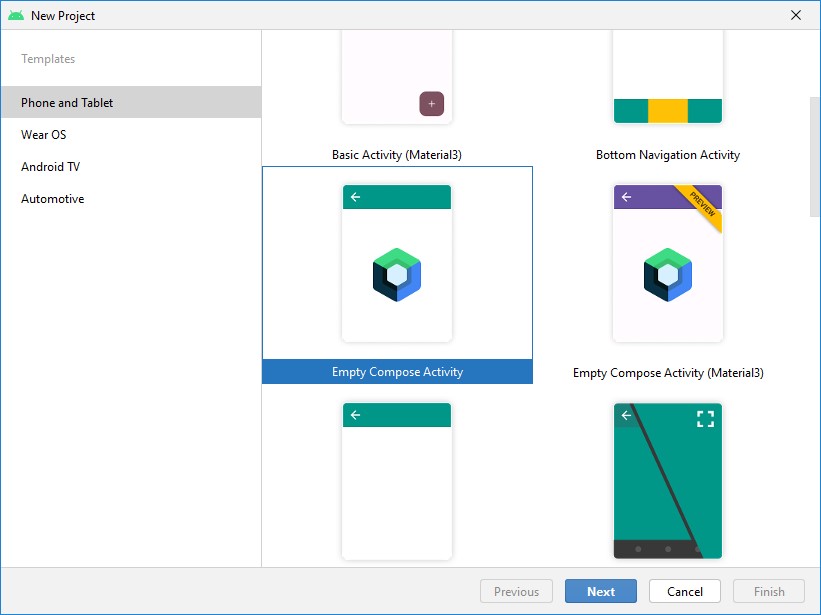Image resolution: width=821 pixels, height=615 pixels.
Task: Select the Phone and Tablet category
Action: (x=67, y=103)
